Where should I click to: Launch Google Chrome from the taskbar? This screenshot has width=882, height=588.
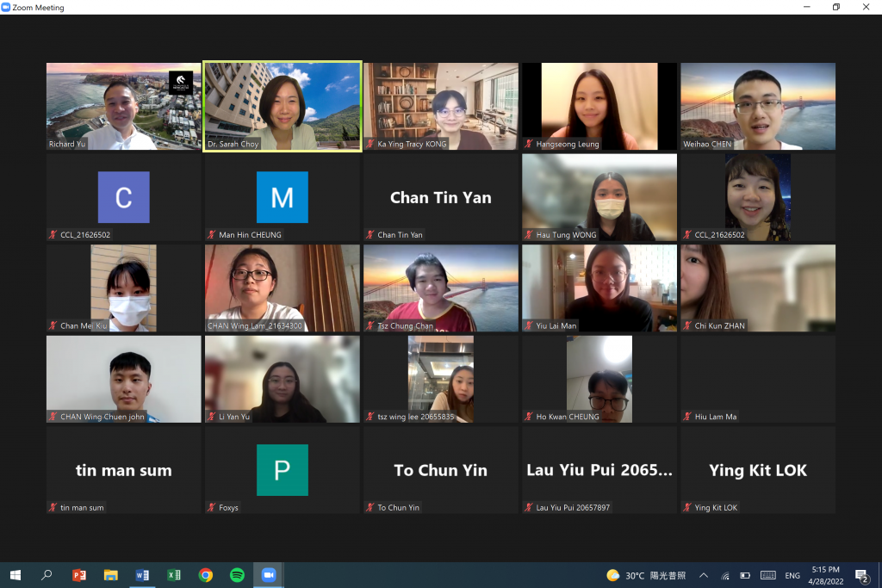pos(206,575)
